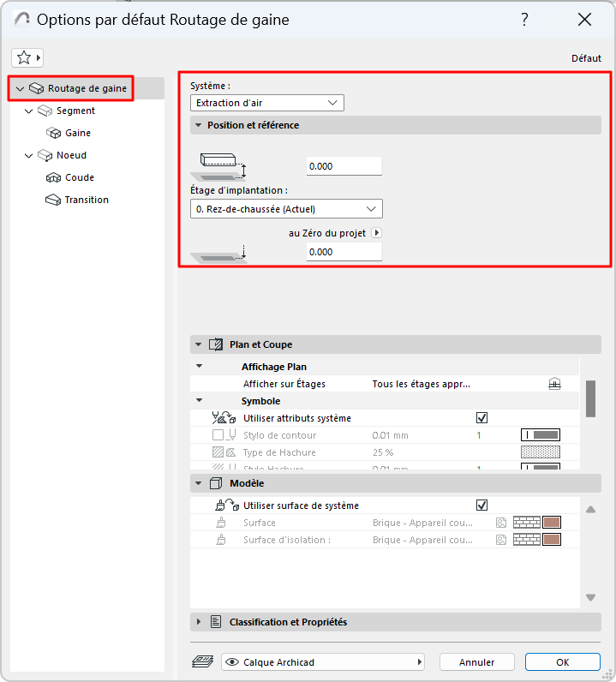Click the Stylo de contour pen color swatch
Image resolution: width=616 pixels, height=682 pixels.
click(541, 435)
